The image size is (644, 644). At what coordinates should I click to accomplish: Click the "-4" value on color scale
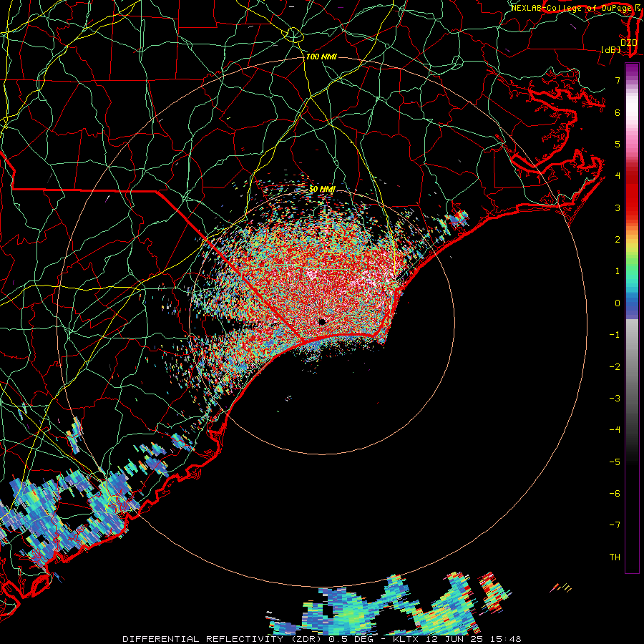click(x=615, y=430)
